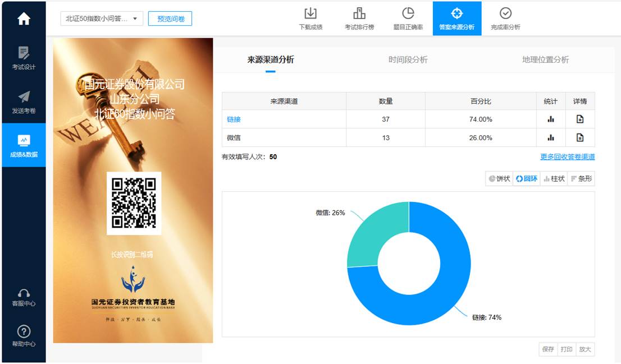Click the 放大 chart button
621x364 pixels.
click(585, 349)
